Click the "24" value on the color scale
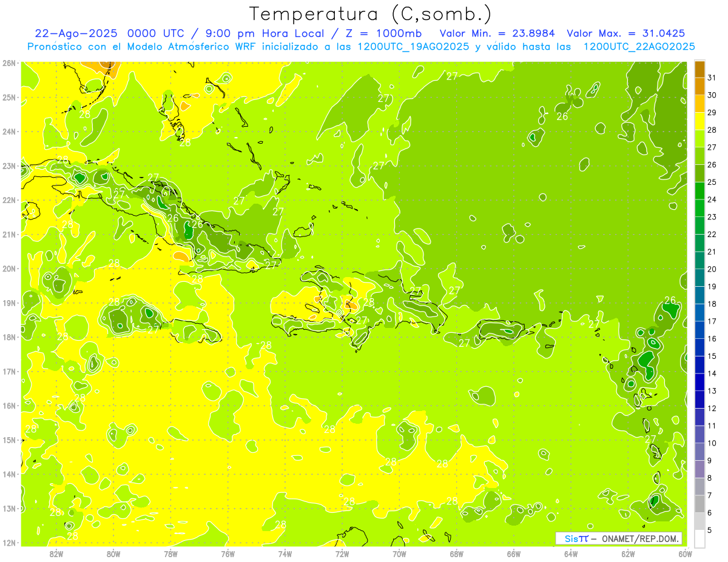Screen dimensions: 728x562 (x=712, y=199)
